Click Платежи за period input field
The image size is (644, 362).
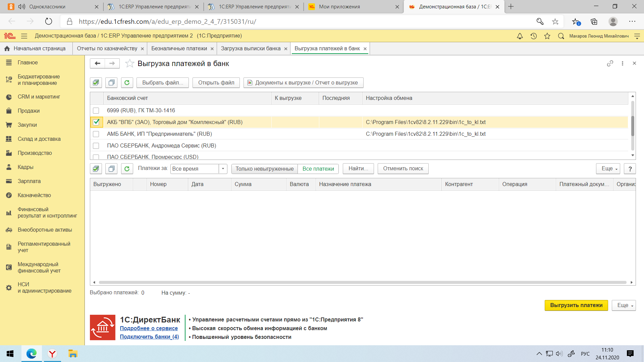[x=195, y=169]
